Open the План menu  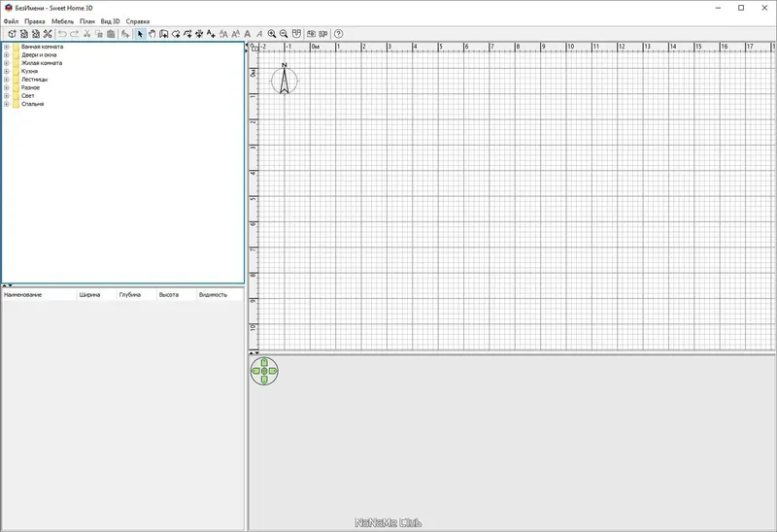87,21
